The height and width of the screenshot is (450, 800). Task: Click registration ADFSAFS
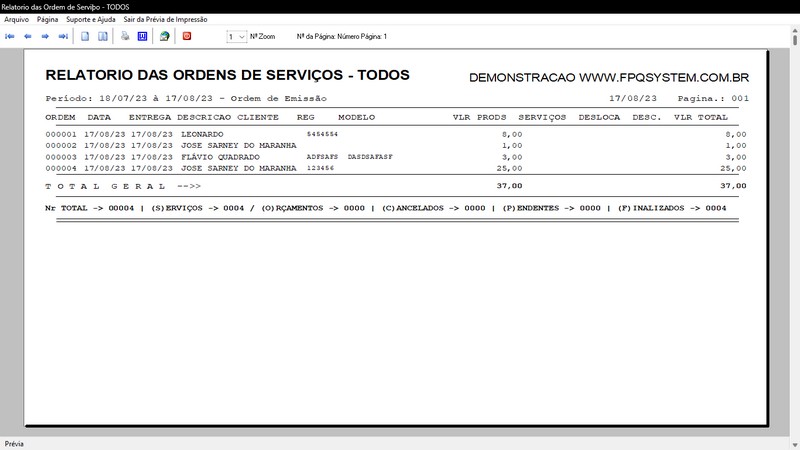322,157
